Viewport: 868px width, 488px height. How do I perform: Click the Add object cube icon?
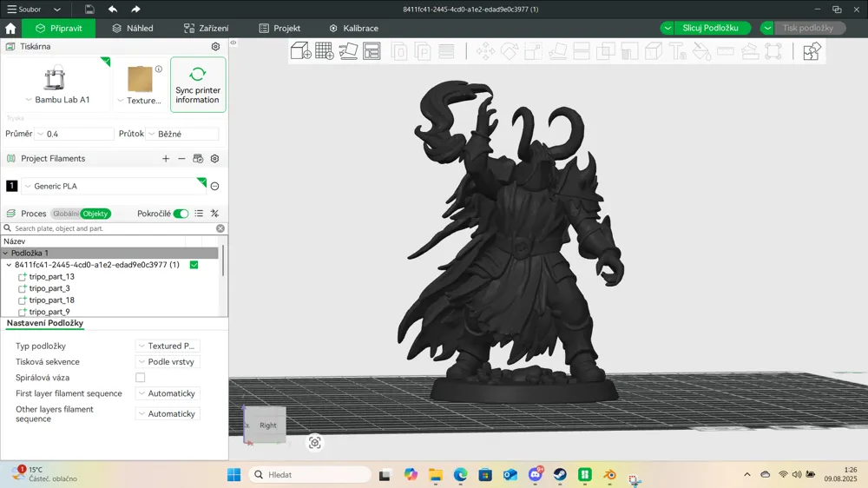(300, 51)
